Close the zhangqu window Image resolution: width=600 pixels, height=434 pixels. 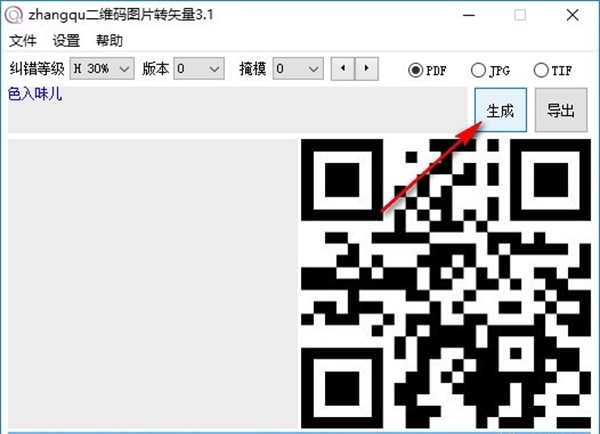pyautogui.click(x=572, y=15)
